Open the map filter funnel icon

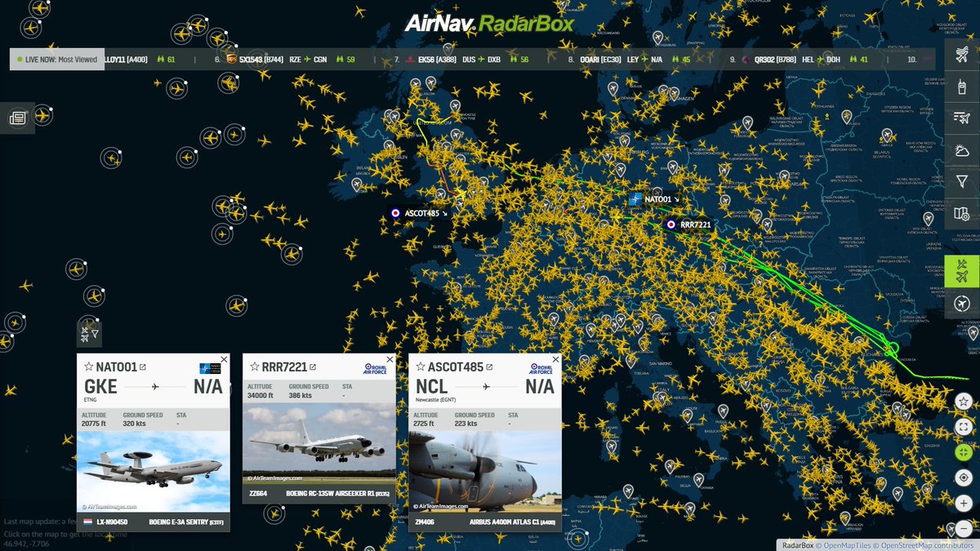pyautogui.click(x=962, y=181)
